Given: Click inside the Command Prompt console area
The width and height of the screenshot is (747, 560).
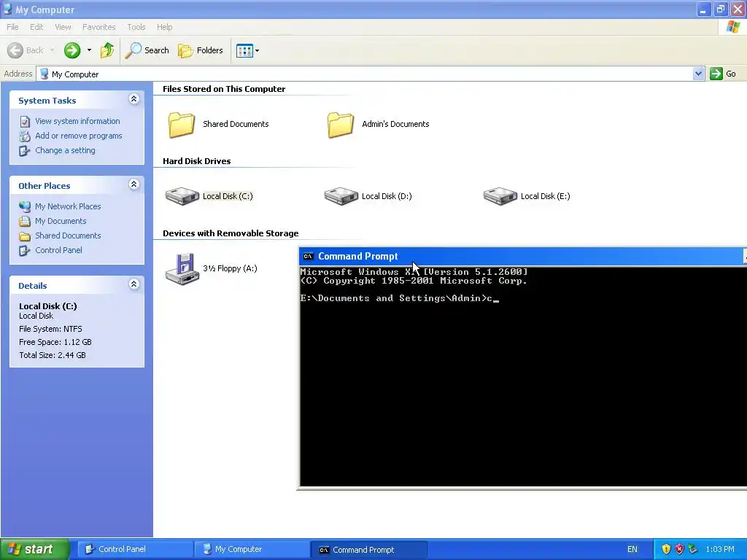Looking at the screenshot, I should (523, 376).
